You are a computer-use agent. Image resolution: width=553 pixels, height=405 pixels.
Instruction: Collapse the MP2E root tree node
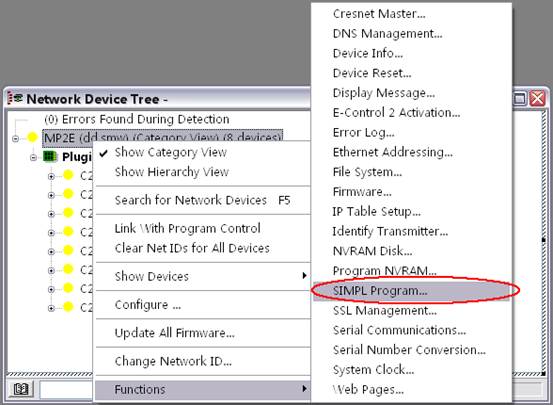tap(15, 138)
